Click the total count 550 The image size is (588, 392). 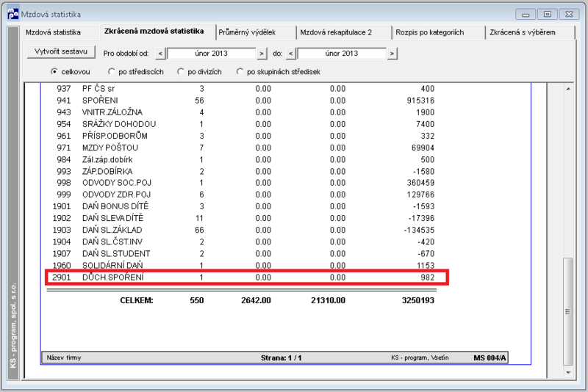pyautogui.click(x=197, y=300)
